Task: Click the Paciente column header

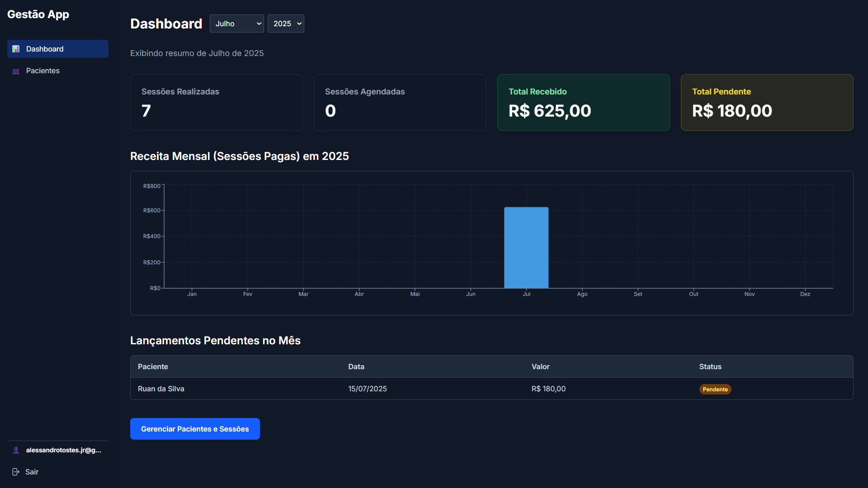Action: point(153,366)
